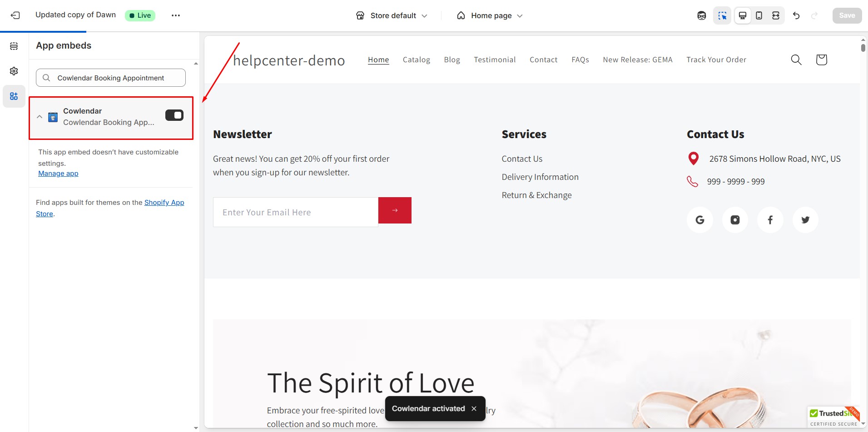This screenshot has height=432, width=868.
Task: Toggle the inspector selection icon
Action: (722, 15)
